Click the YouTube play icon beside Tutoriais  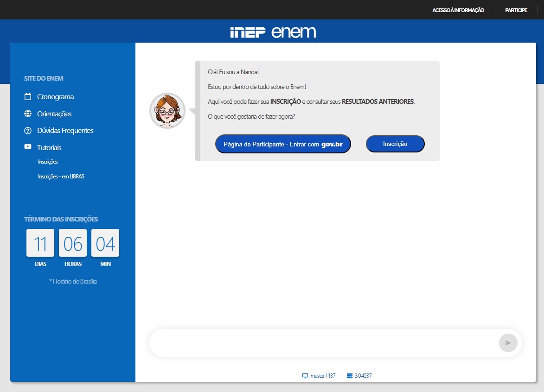(x=28, y=147)
